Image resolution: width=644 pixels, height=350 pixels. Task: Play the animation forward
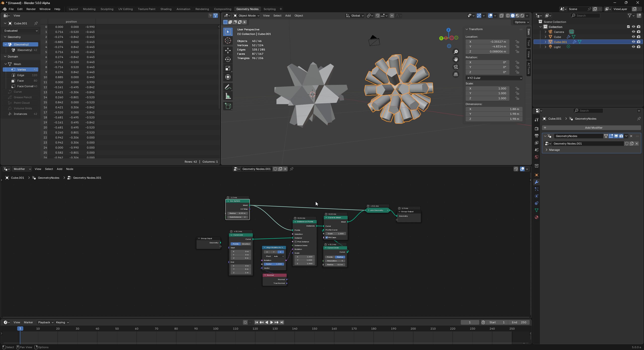(x=272, y=322)
